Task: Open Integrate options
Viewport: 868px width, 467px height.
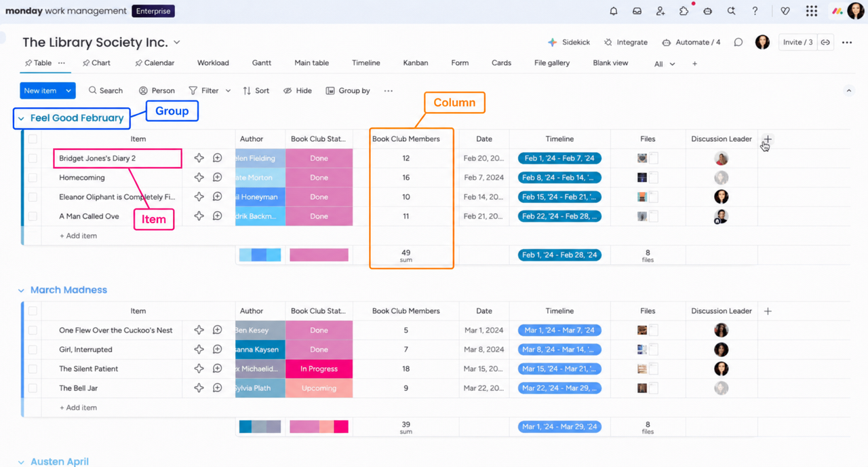Action: [x=626, y=42]
